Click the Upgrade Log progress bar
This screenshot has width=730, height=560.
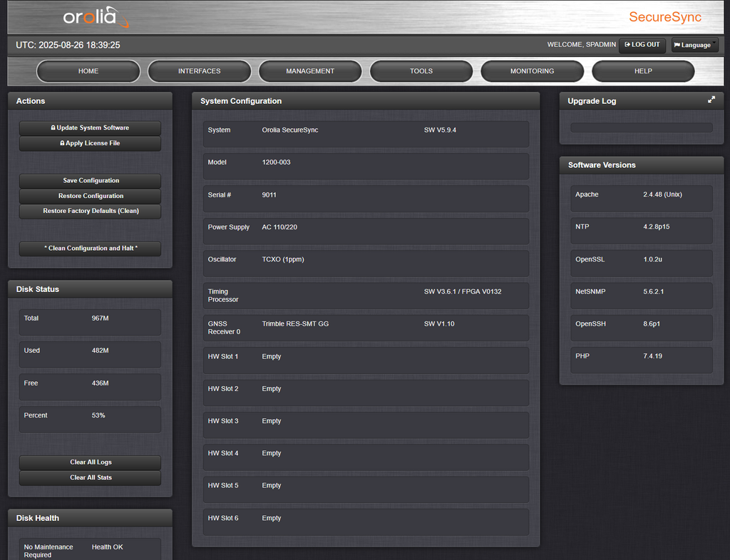642,128
